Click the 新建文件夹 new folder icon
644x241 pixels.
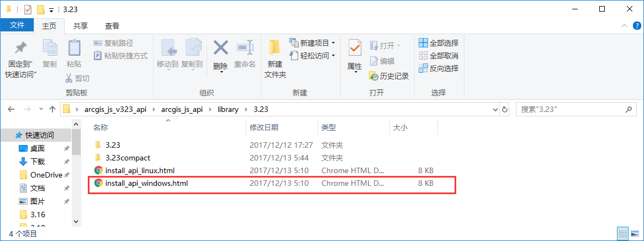tap(275, 47)
